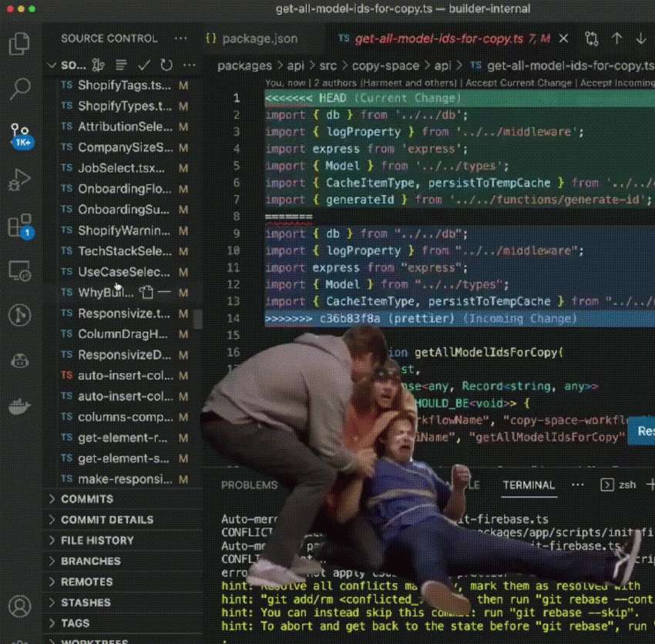Viewport: 655px width, 644px height.
Task: Click the compare changes icon in editor toolbar
Action: coord(591,39)
